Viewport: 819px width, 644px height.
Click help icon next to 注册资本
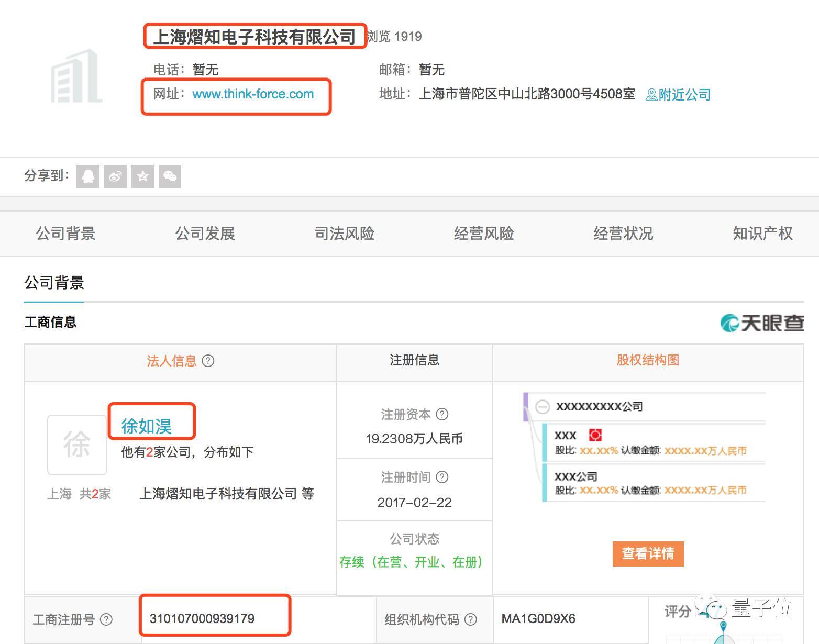pos(442,414)
